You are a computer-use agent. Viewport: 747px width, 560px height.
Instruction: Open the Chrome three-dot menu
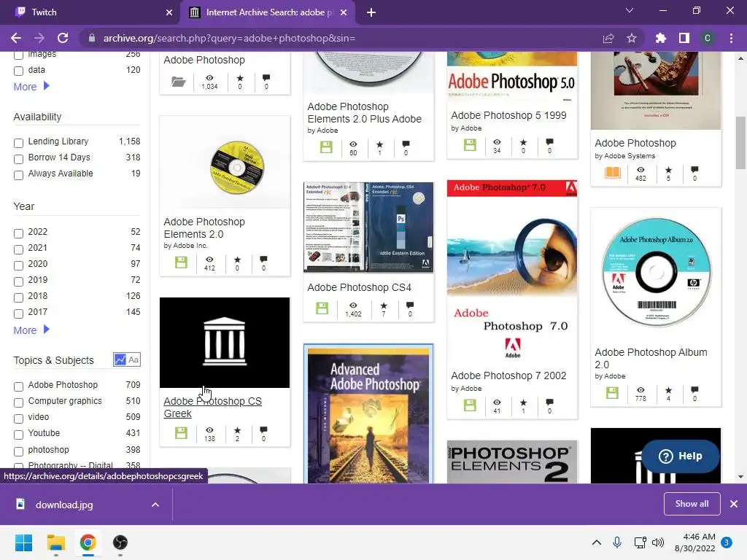point(731,38)
